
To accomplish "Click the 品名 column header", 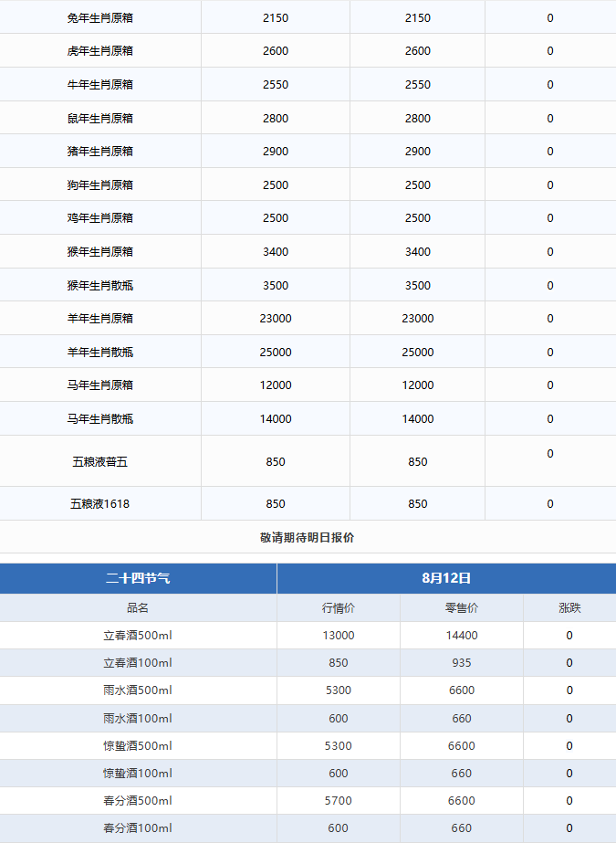I will (x=138, y=607).
